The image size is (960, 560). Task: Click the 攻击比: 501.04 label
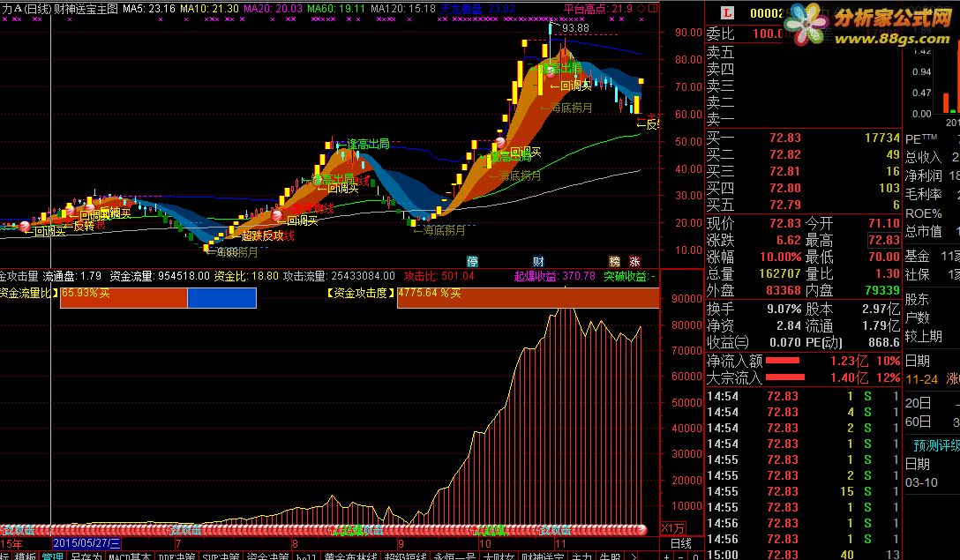439,276
